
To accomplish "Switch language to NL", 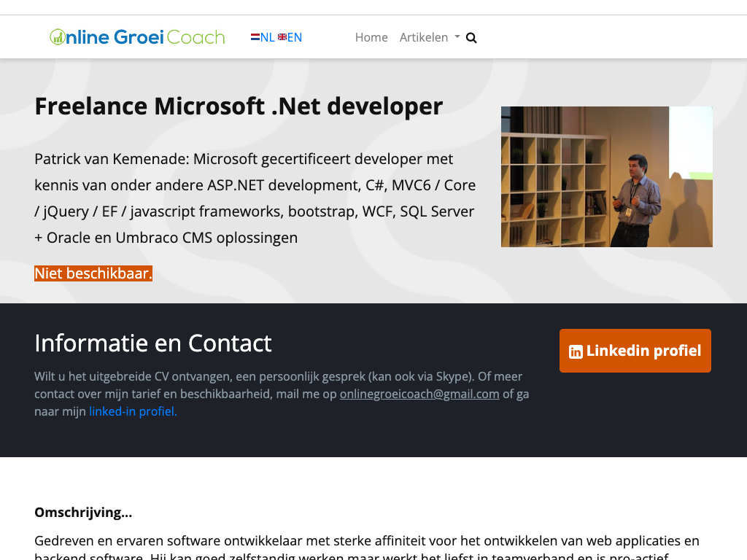I will 267,37.
